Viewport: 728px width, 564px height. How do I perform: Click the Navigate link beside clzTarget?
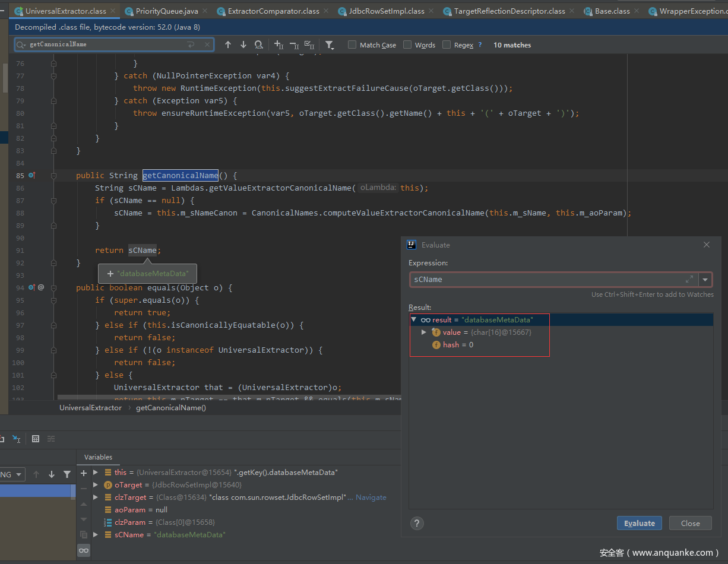pos(371,498)
